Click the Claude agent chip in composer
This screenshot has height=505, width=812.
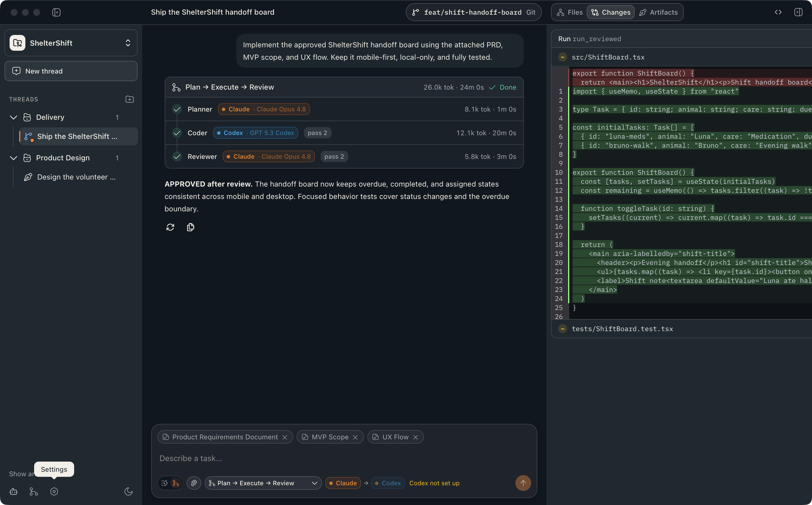click(x=343, y=483)
